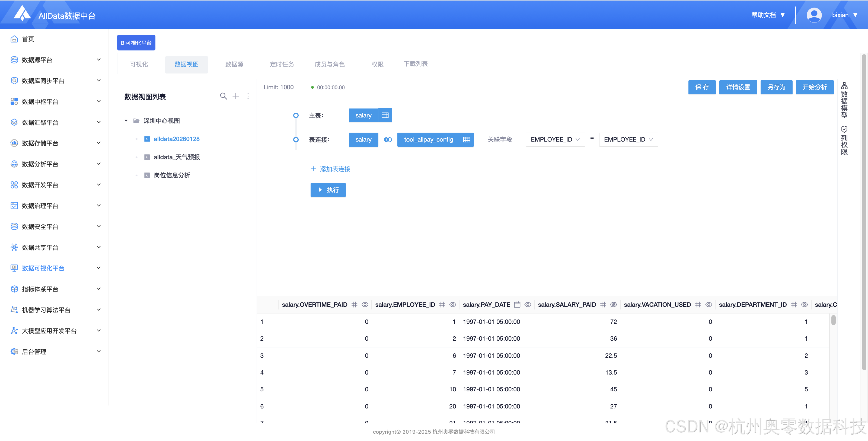Open the 列权限 side panel
Image resolution: width=868 pixels, height=441 pixels.
[844, 140]
